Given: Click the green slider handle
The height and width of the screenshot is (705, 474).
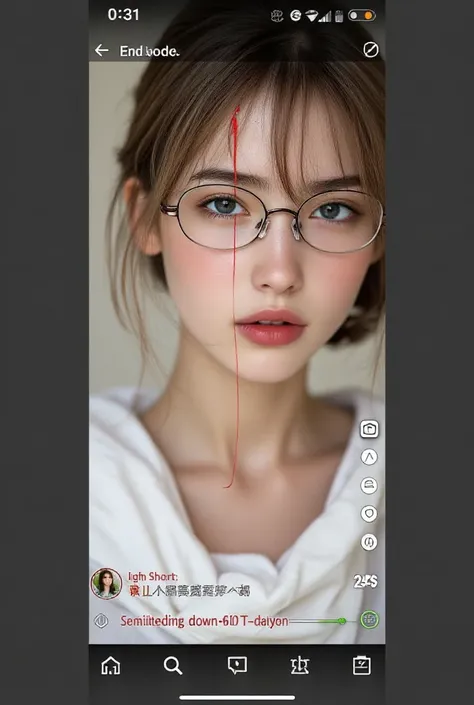Looking at the screenshot, I should tap(342, 621).
